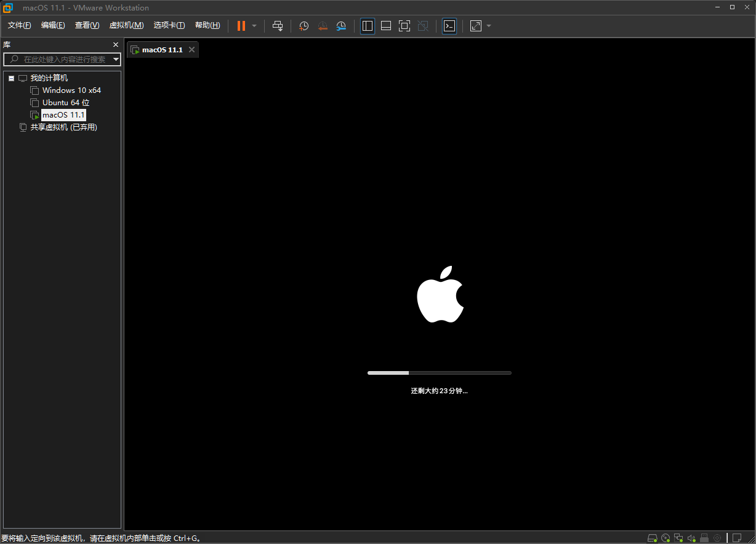The width and height of the screenshot is (756, 544).
Task: Switch to the macOS 11.1 tab
Action: coord(163,50)
